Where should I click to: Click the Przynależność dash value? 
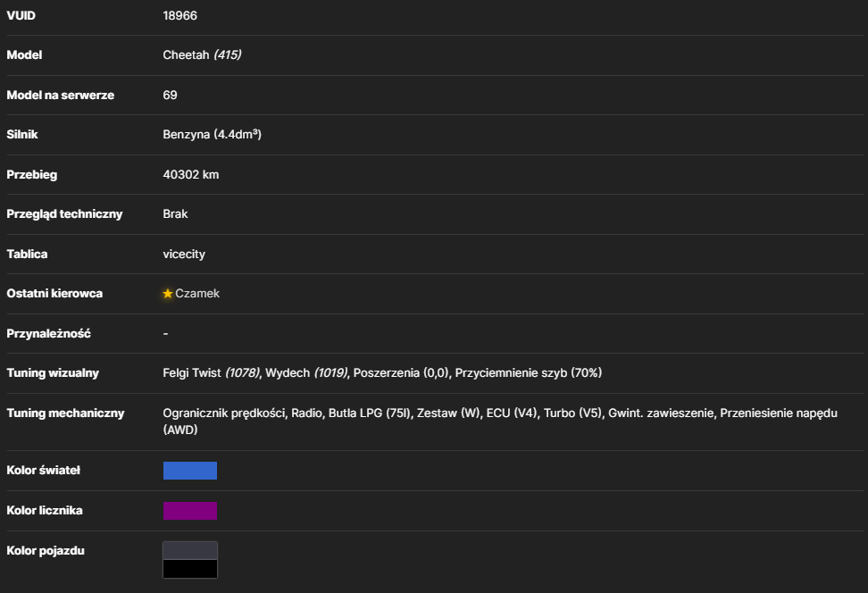pyautogui.click(x=165, y=333)
